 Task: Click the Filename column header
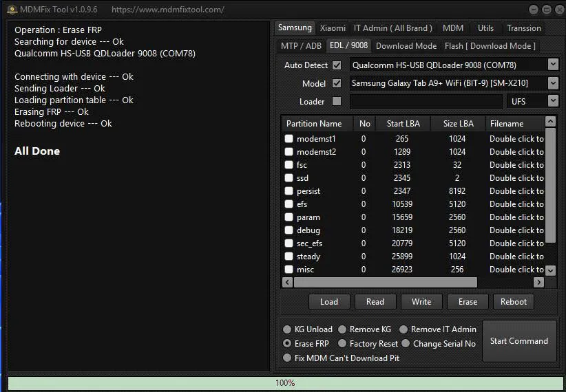(x=515, y=124)
